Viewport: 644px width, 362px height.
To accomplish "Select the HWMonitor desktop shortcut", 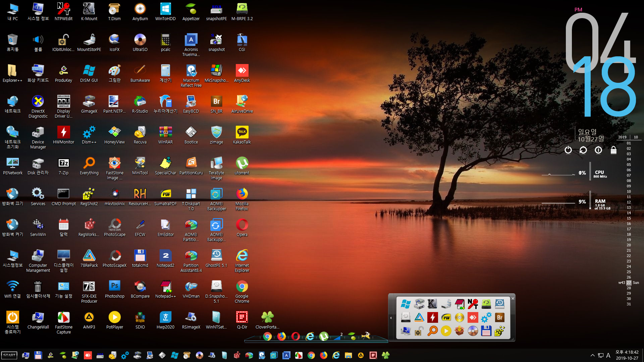I will point(63,135).
